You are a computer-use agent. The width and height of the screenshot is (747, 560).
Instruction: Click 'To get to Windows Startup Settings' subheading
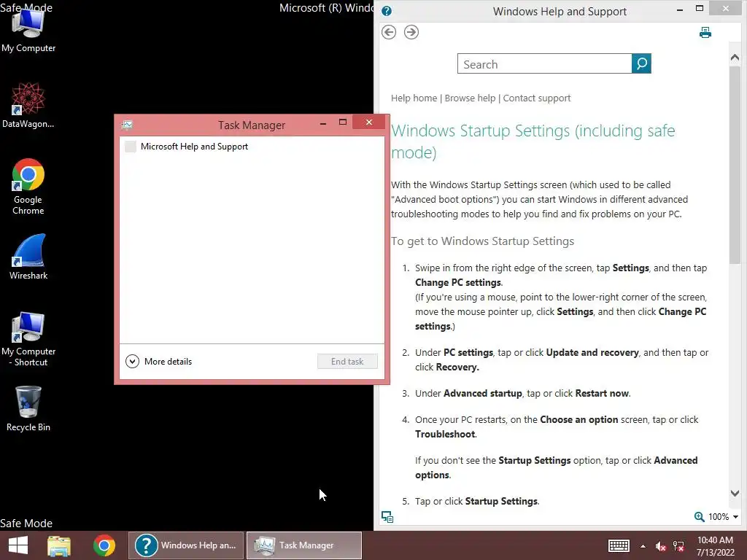point(483,241)
